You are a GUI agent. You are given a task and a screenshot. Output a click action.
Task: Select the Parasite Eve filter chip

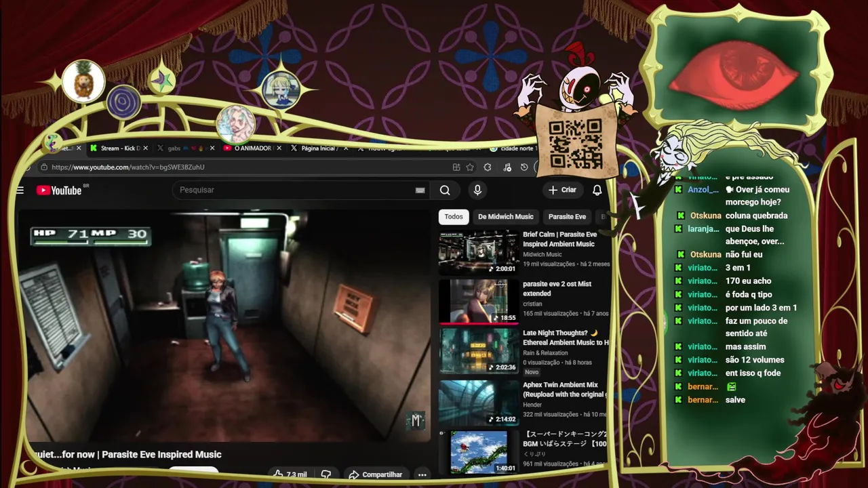click(x=567, y=217)
